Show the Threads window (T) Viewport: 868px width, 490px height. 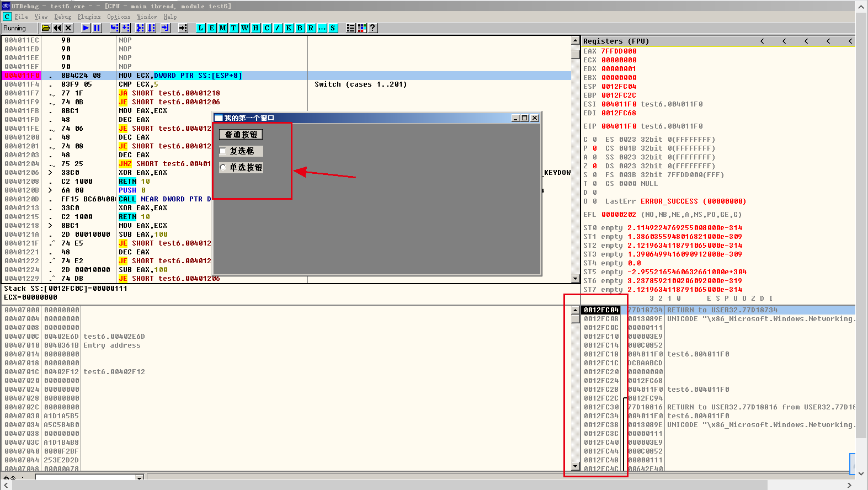pos(234,28)
